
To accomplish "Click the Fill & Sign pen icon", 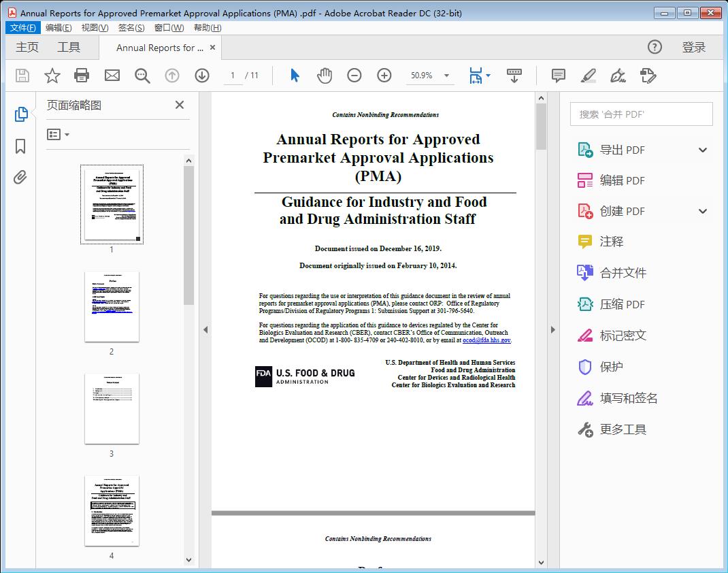I will point(617,76).
